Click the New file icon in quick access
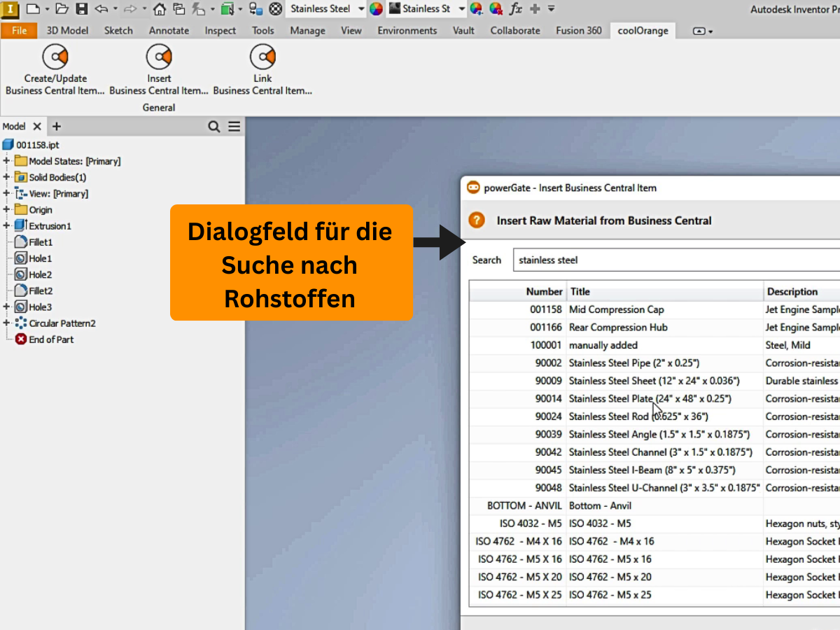Screen dimensions: 840x630 pos(33,9)
